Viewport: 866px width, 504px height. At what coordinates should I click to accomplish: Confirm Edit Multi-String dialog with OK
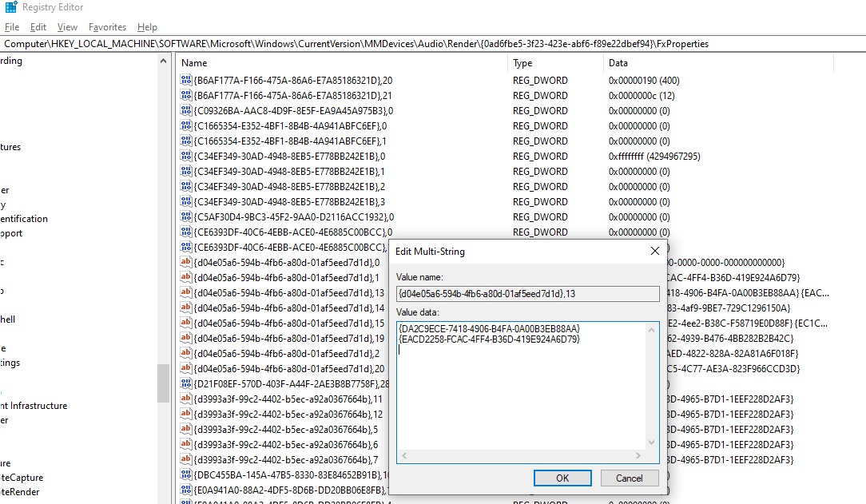tap(562, 478)
